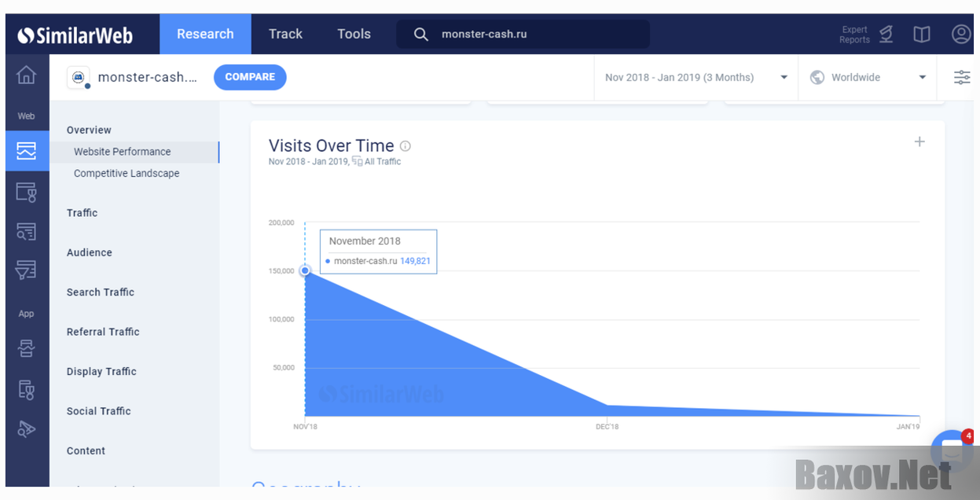Click the JAN'19 axis label
The width and height of the screenshot is (980, 500).
908,427
